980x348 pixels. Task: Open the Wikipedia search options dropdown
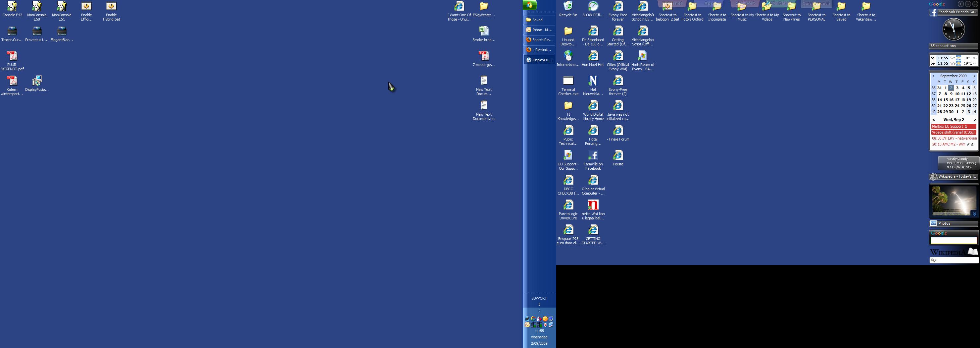[933, 261]
